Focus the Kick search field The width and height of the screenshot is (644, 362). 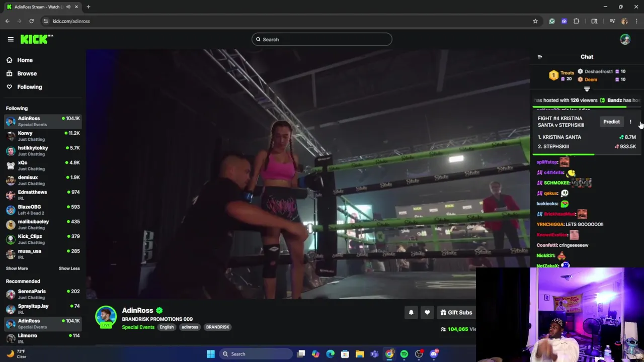[322, 39]
